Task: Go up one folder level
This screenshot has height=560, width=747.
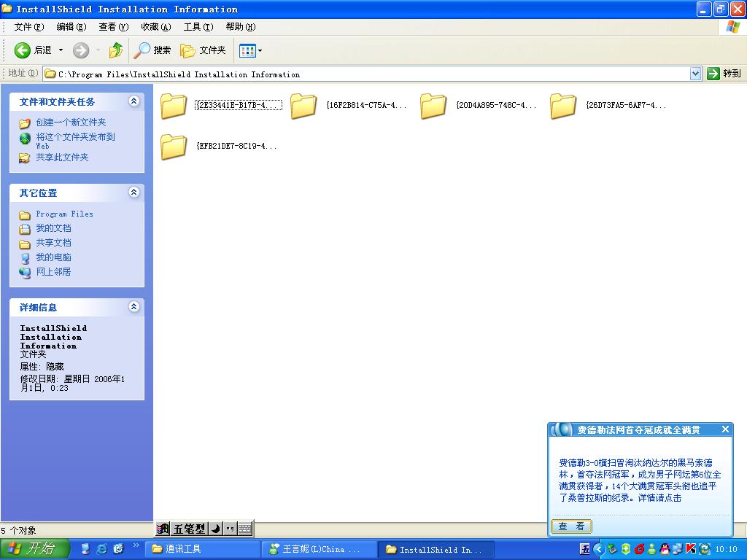Action: [x=115, y=50]
